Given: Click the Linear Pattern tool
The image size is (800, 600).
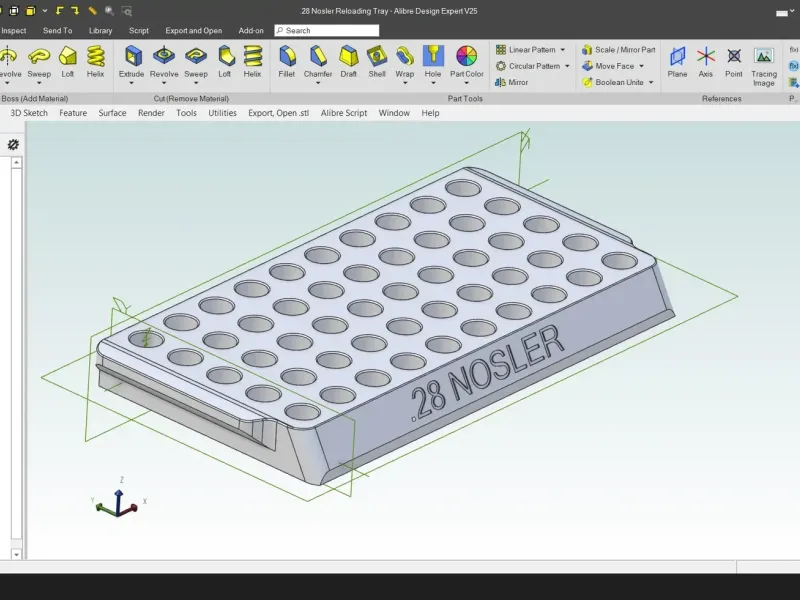Looking at the screenshot, I should 526,49.
